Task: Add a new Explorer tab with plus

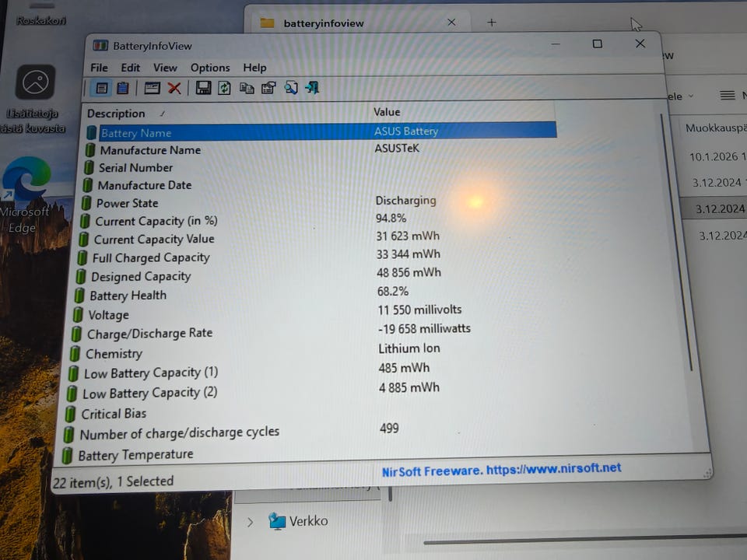Action: tap(492, 23)
